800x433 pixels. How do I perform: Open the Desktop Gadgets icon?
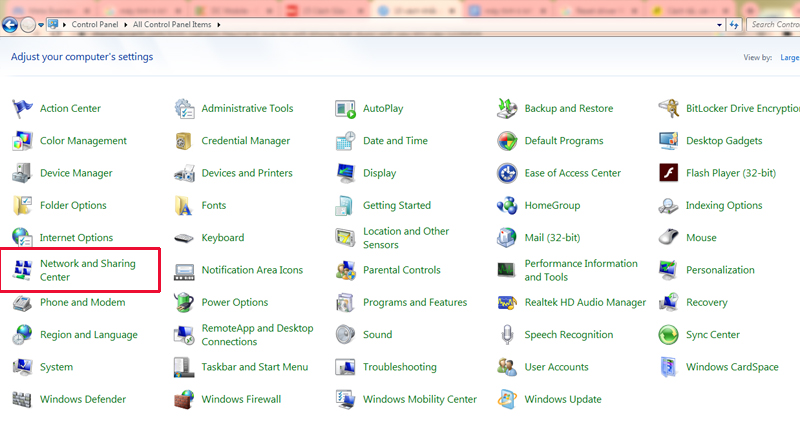[x=668, y=141]
